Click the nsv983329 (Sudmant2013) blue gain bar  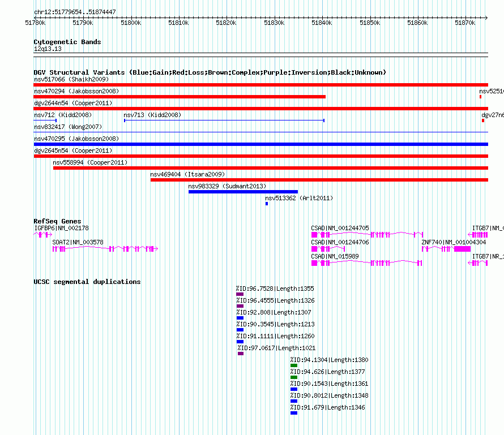pyautogui.click(x=243, y=192)
